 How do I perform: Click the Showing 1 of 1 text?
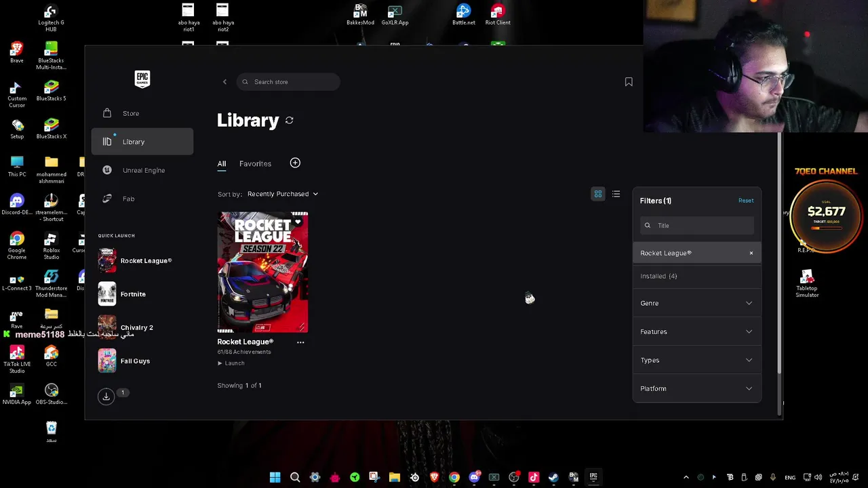tap(239, 386)
